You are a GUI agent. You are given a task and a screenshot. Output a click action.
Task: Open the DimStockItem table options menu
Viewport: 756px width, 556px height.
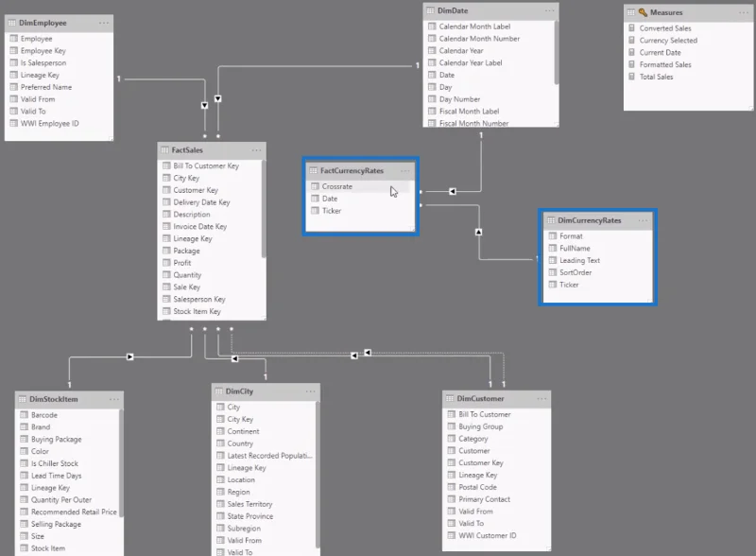point(114,399)
